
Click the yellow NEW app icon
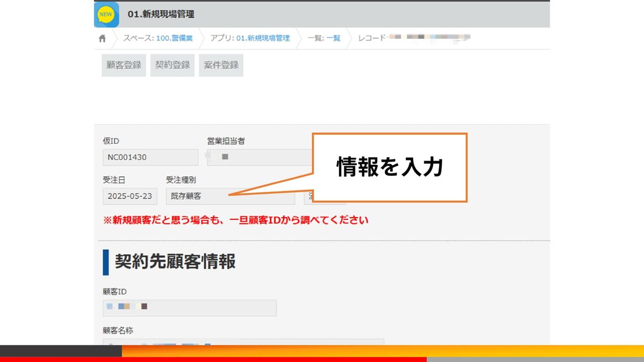(x=106, y=14)
